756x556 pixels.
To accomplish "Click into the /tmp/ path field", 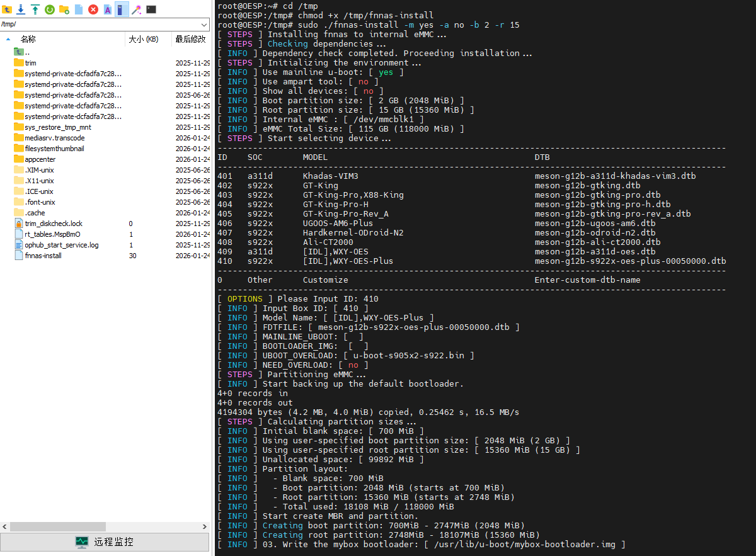I will click(x=94, y=25).
